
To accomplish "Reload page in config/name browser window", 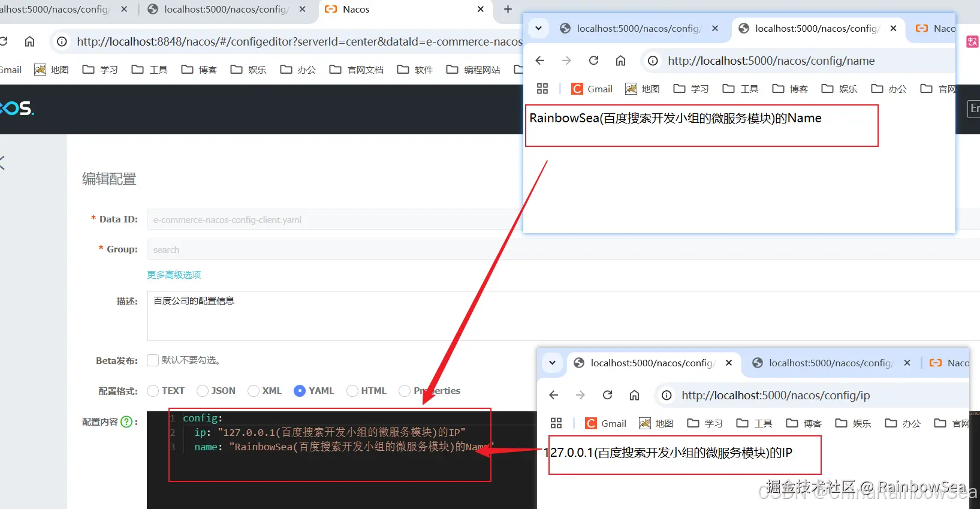I will 593,61.
